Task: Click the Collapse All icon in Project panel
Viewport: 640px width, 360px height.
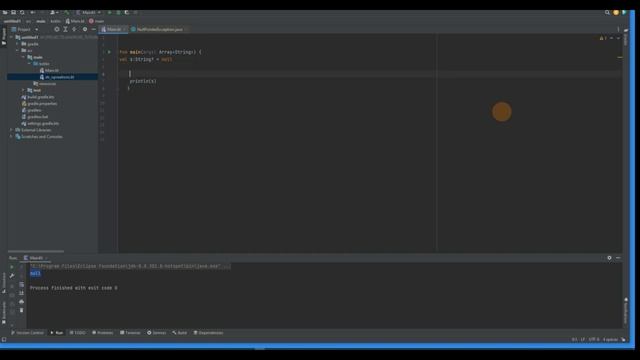Action: 74,29
